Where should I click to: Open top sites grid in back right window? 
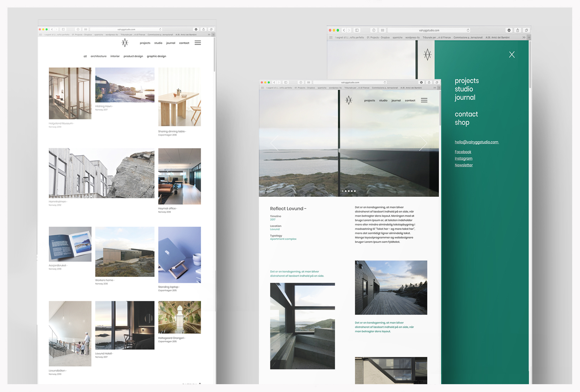(x=382, y=30)
